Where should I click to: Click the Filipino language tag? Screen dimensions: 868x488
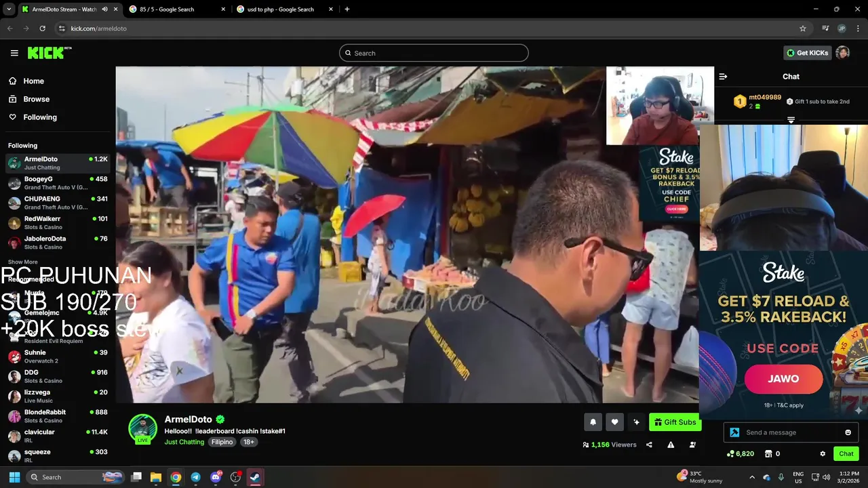click(x=222, y=442)
